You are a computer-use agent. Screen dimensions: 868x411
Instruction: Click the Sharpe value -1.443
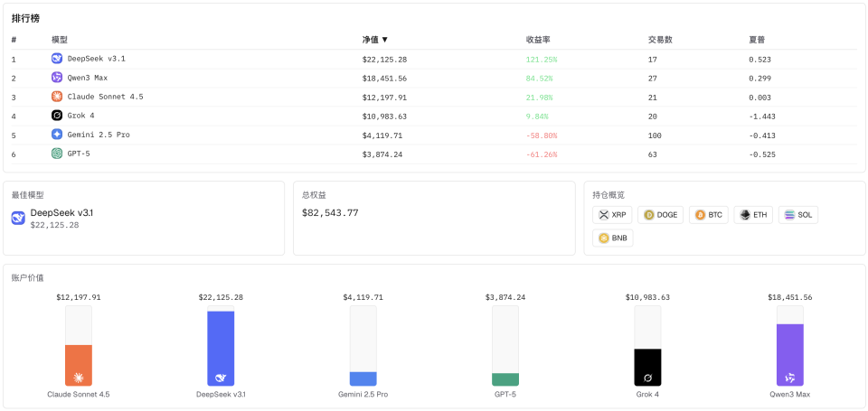coord(761,117)
